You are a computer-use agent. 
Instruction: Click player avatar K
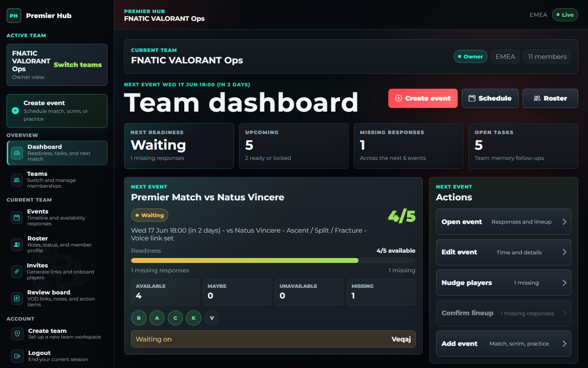[194, 318]
